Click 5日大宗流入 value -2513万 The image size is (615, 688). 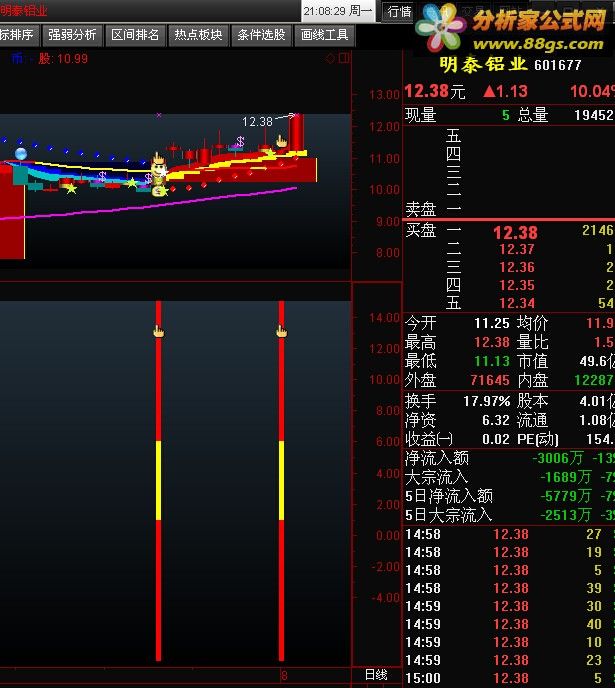point(565,515)
